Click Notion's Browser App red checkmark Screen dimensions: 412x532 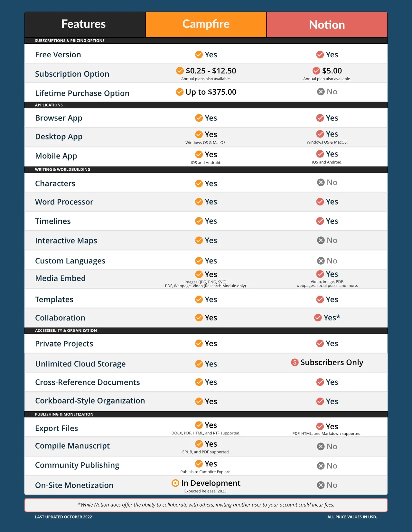click(320, 118)
